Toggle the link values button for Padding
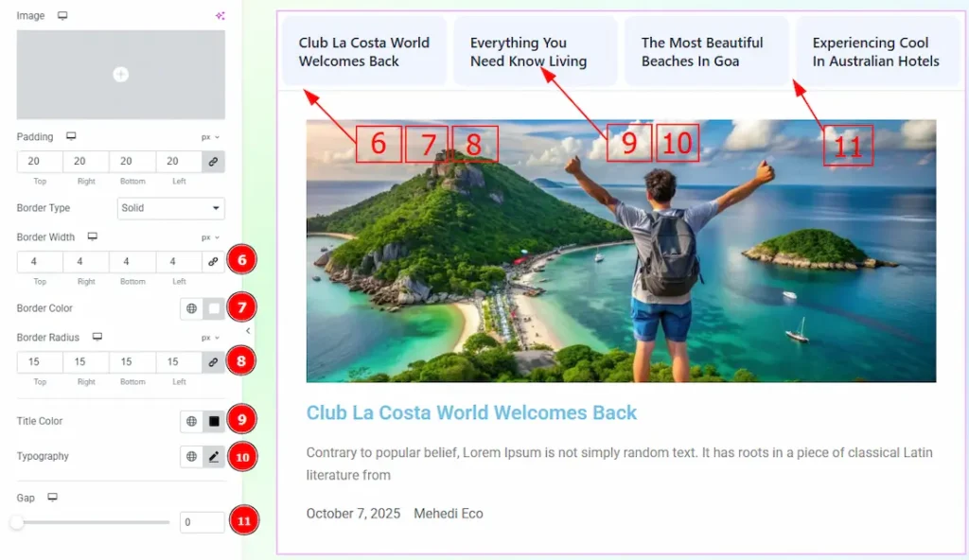Screen dimensions: 969x560 213,162
